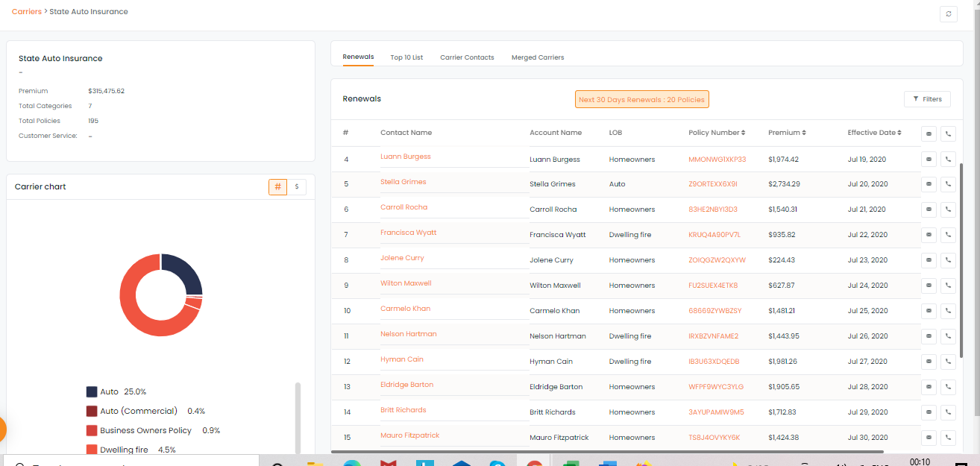Select the Renewals tab
This screenshot has height=466, width=980.
coord(358,57)
